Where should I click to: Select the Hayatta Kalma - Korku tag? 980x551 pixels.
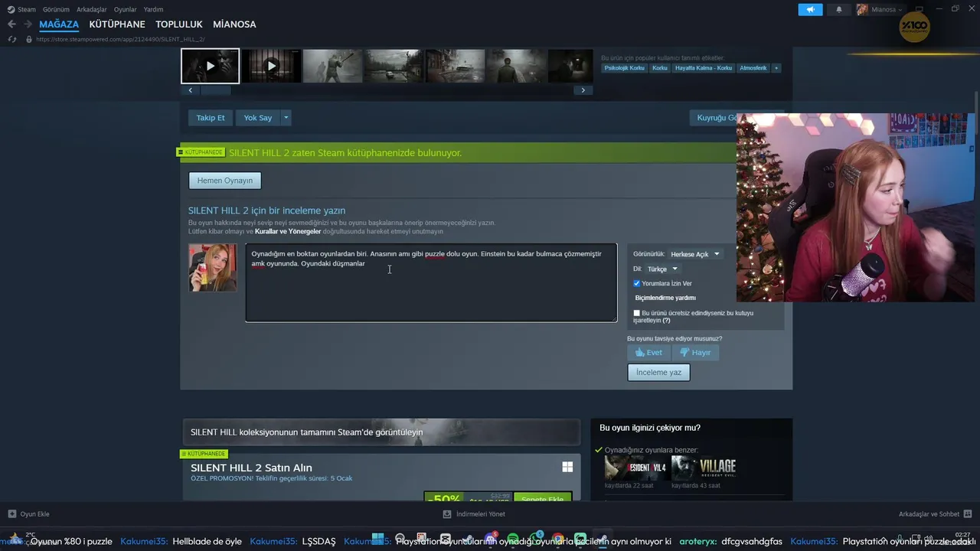click(x=704, y=68)
